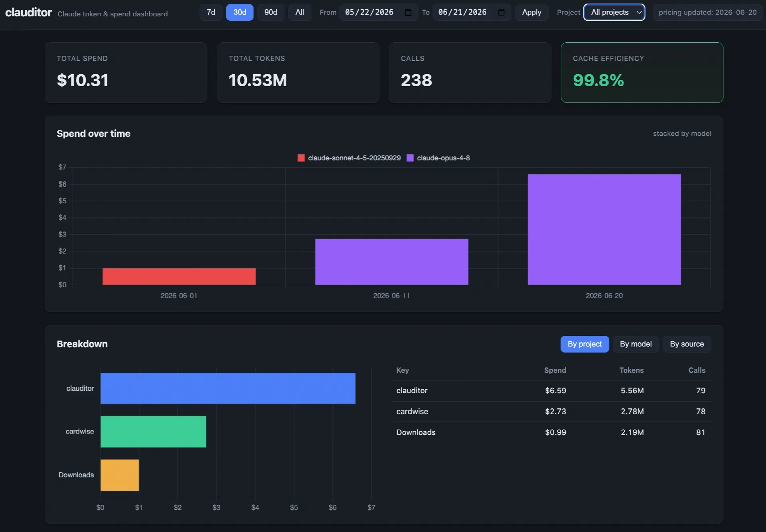This screenshot has height=532, width=766.
Task: Open the From date calendar picker icon
Action: (x=408, y=12)
